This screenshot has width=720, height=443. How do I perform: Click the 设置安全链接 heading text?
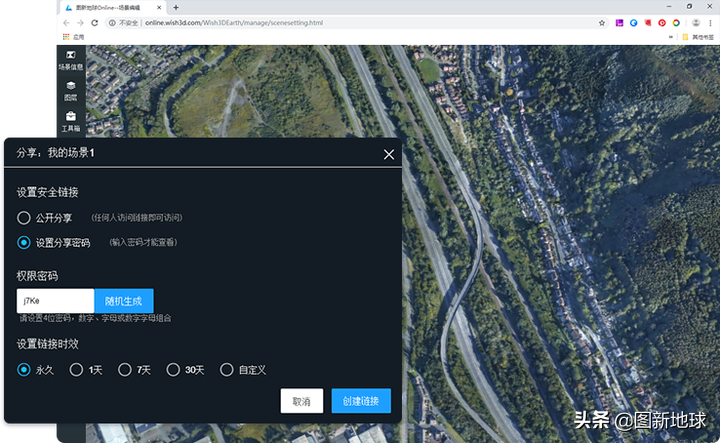(47, 192)
